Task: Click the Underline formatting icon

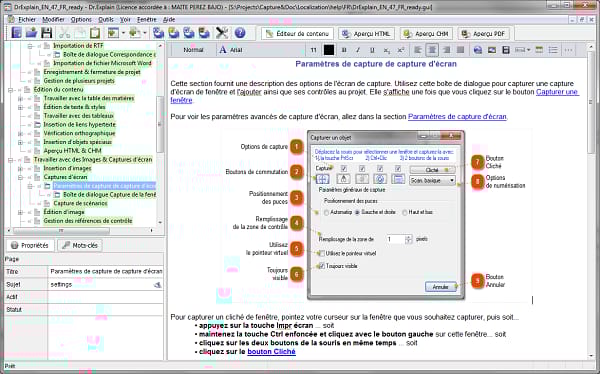Action: (372, 50)
